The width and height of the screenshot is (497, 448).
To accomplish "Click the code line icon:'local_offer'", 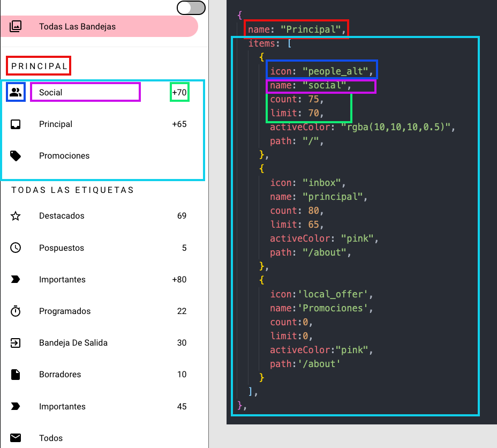I will point(321,295).
